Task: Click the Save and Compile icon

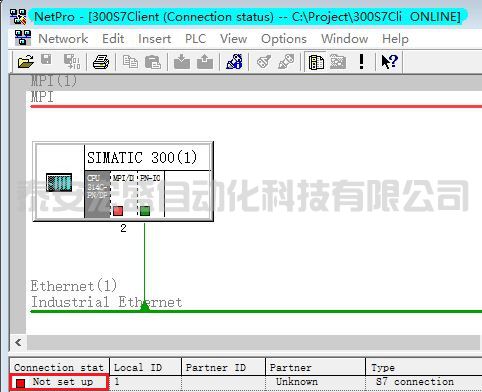Action: coord(72,62)
